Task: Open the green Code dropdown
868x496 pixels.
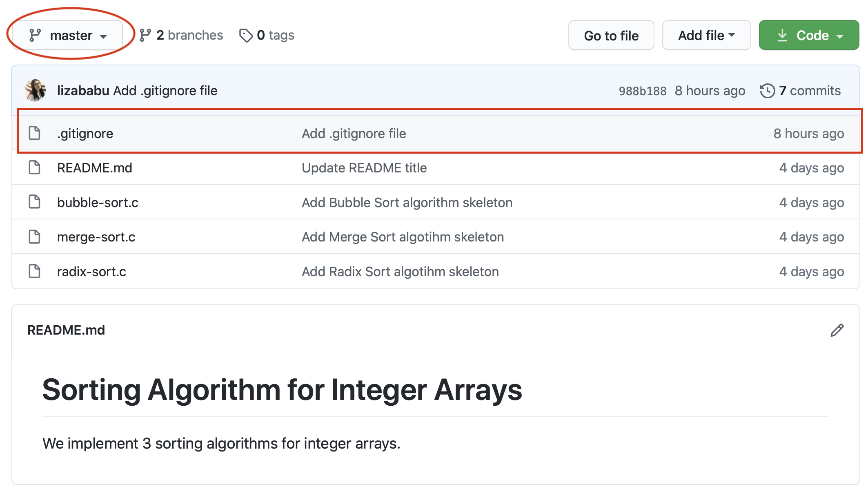Action: click(x=809, y=36)
